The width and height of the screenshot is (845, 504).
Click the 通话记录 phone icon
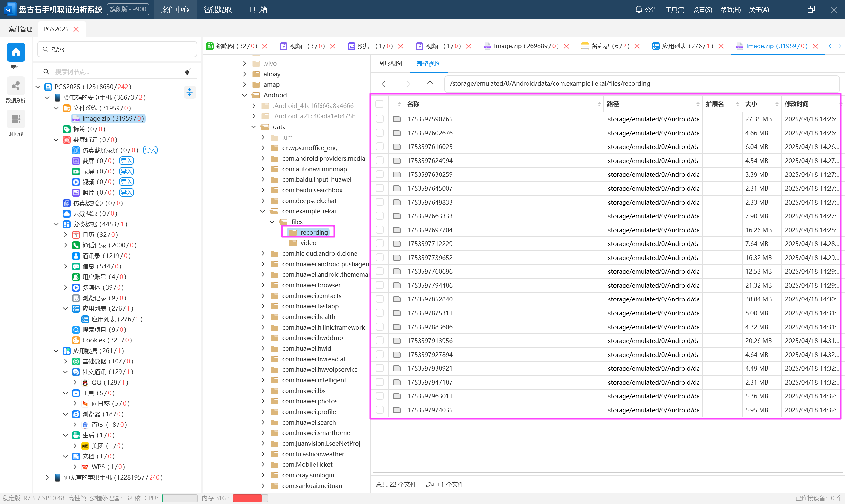[x=76, y=245]
